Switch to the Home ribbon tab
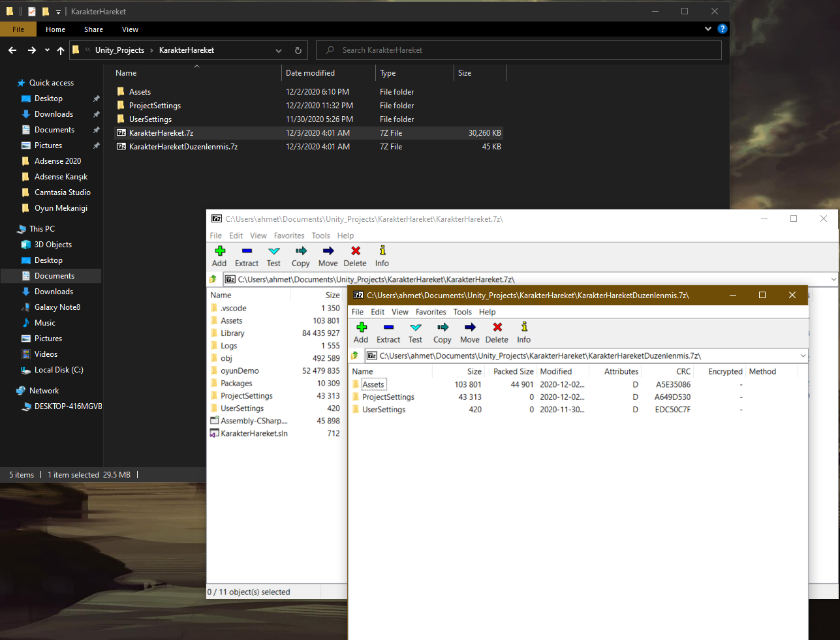 tap(55, 29)
